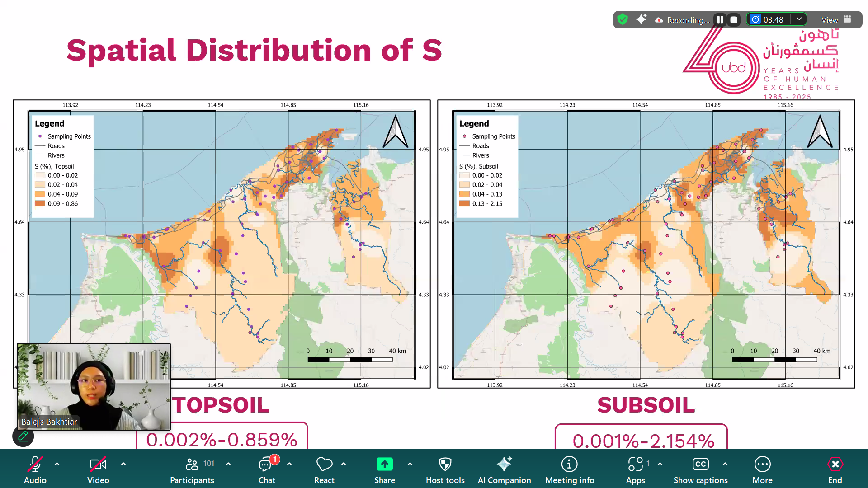Image resolution: width=868 pixels, height=488 pixels.
Task: End the meeting
Action: click(x=835, y=469)
